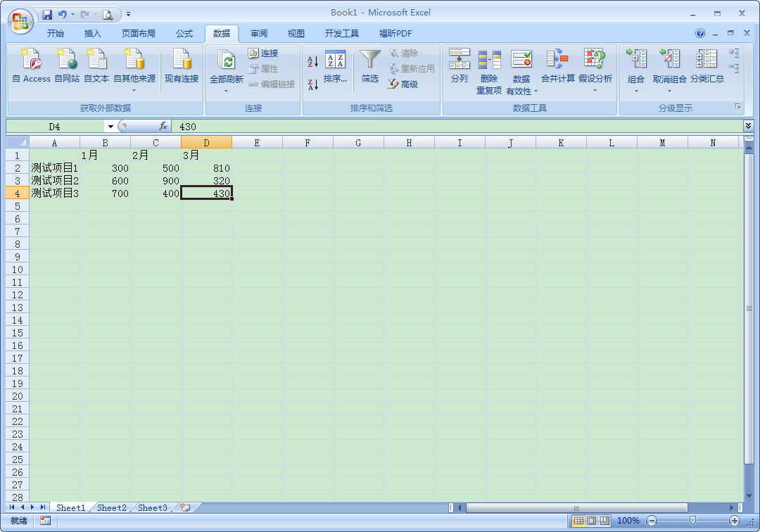Screen dimensions: 760x532
Task: Click the 高级 advanced filter button
Action: [403, 84]
